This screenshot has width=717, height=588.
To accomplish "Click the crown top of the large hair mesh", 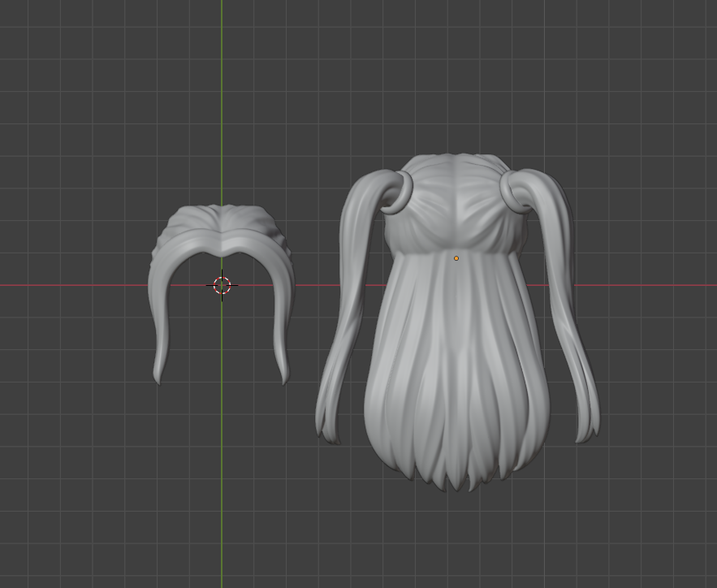I will point(455,161).
